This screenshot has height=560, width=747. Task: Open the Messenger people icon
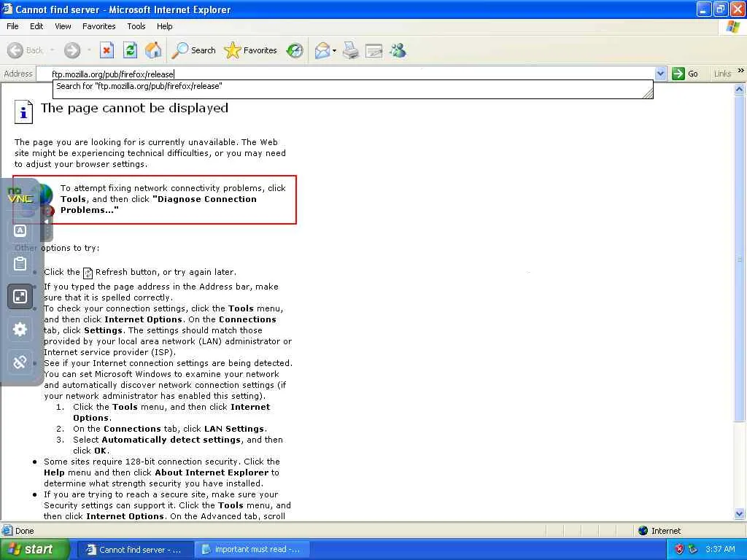(398, 50)
